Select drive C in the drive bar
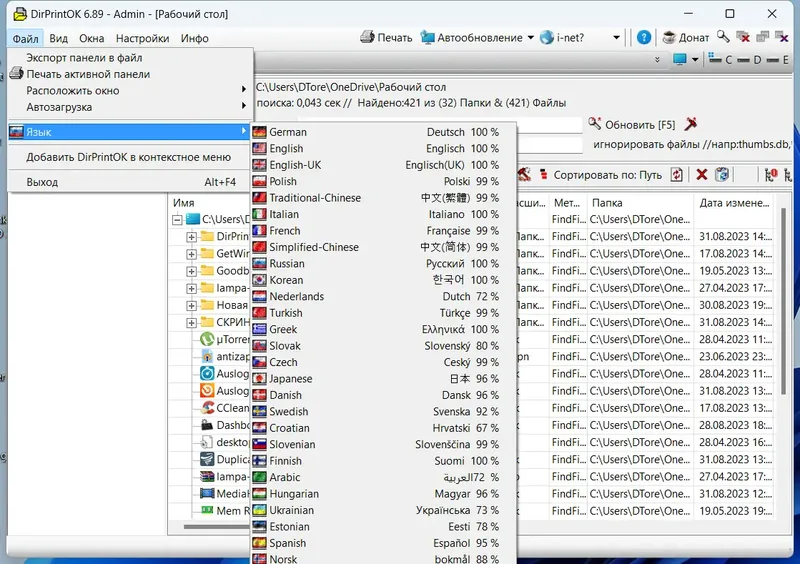Viewport: 800px width, 564px height. click(x=721, y=60)
